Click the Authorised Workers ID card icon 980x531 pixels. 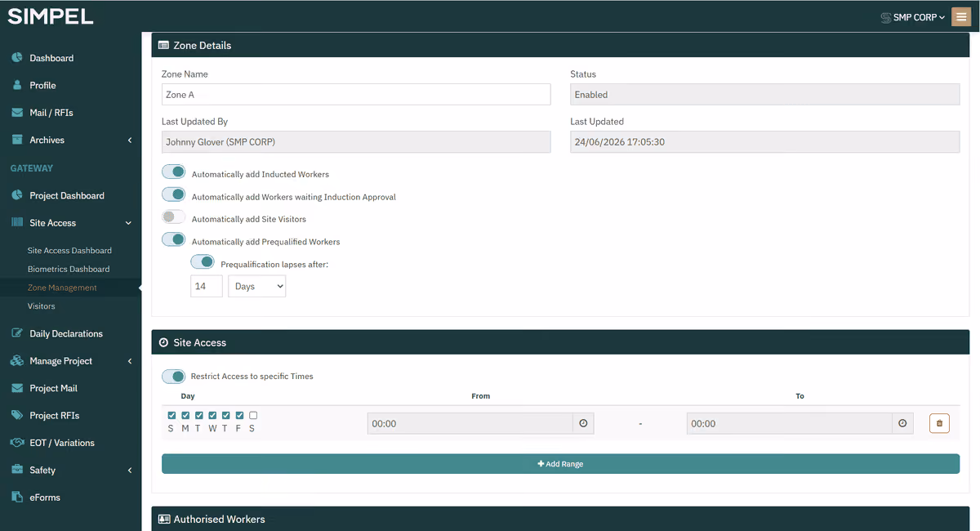pyautogui.click(x=163, y=519)
